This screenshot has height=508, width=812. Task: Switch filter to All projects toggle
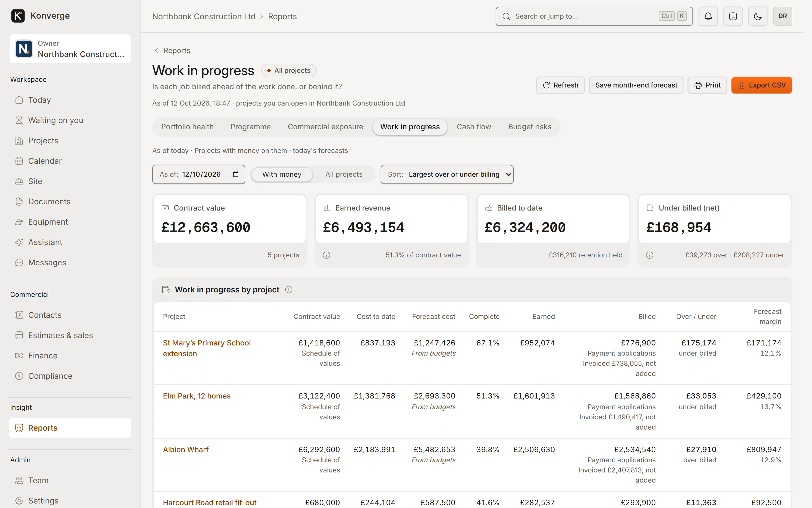click(344, 174)
